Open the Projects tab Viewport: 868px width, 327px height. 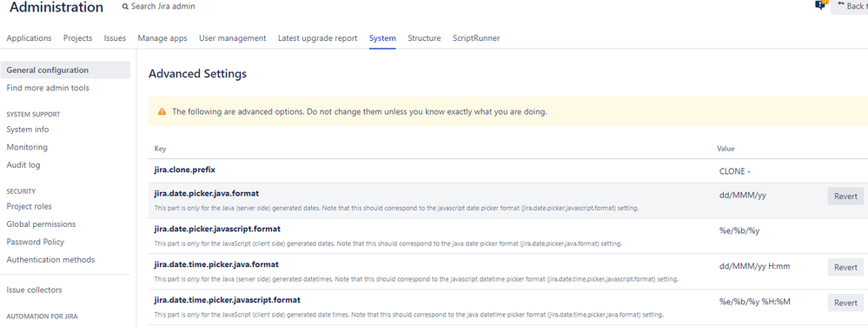click(x=77, y=38)
